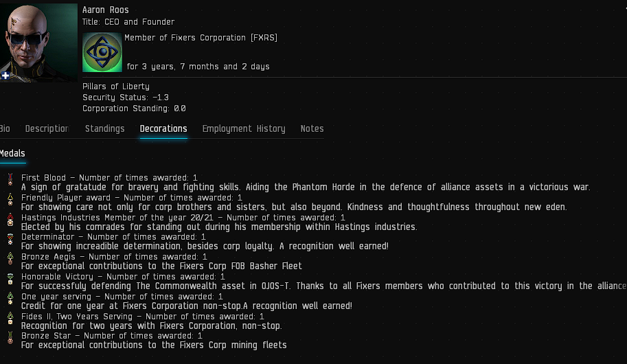Select the Fides II, Two Years Serving row

(143, 317)
